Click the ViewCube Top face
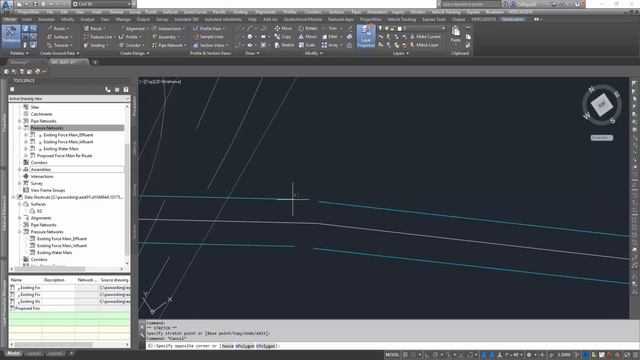The image size is (640, 360). pos(602,105)
